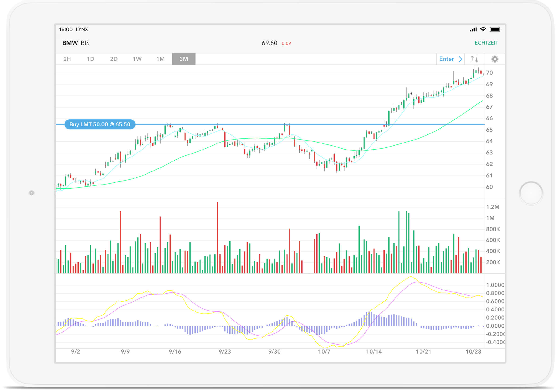The height and width of the screenshot is (392, 560).
Task: Reselect the active 3M timeframe
Action: click(x=184, y=59)
